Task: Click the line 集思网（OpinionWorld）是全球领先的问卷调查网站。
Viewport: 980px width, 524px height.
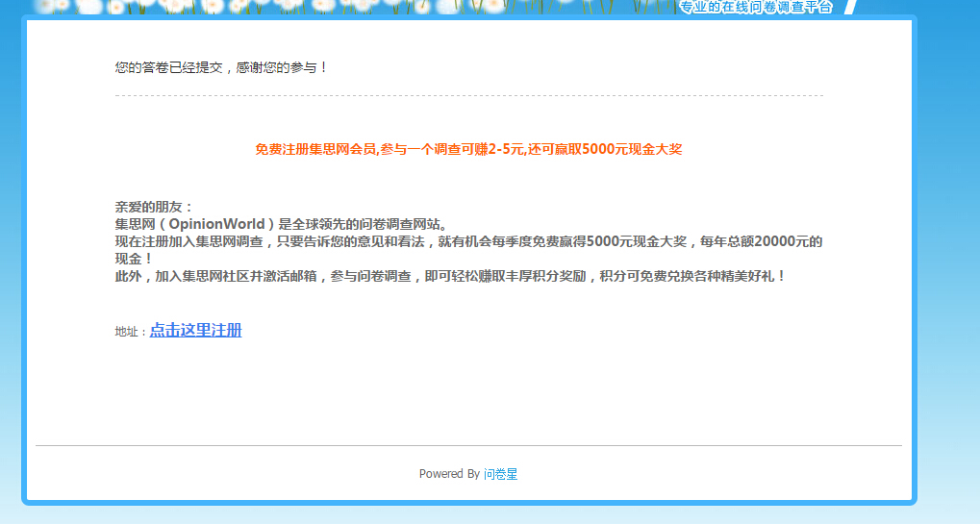Action: [x=282, y=224]
